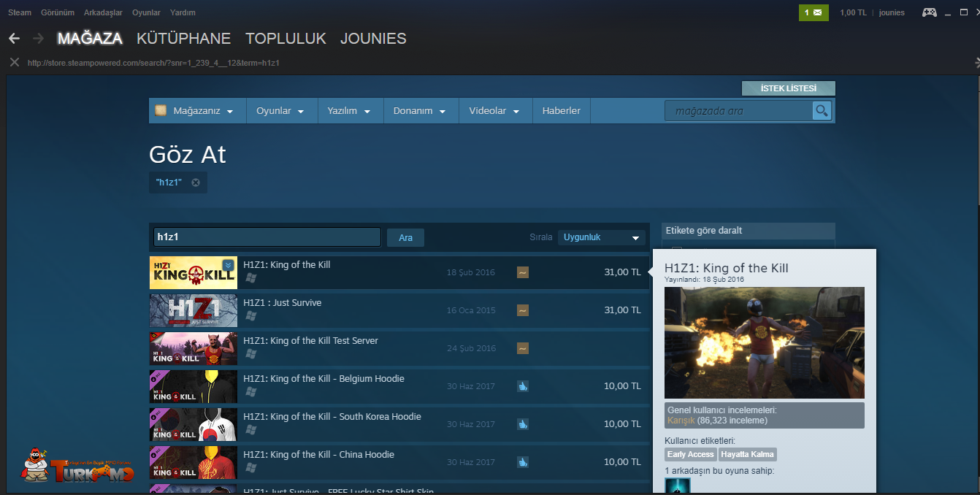The image size is (980, 495).
Task: Click the Just Survive game thumbnail
Action: pos(194,310)
